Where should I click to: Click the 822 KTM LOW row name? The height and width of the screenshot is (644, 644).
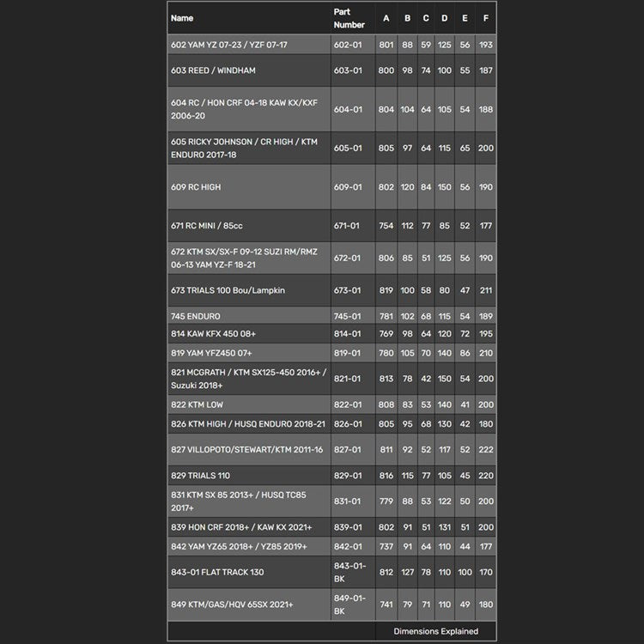197,404
